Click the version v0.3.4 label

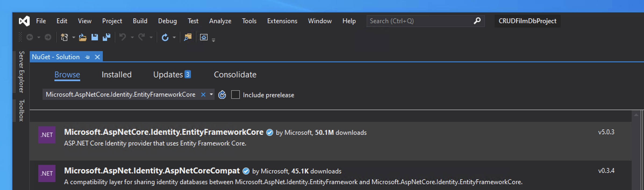[606, 171]
